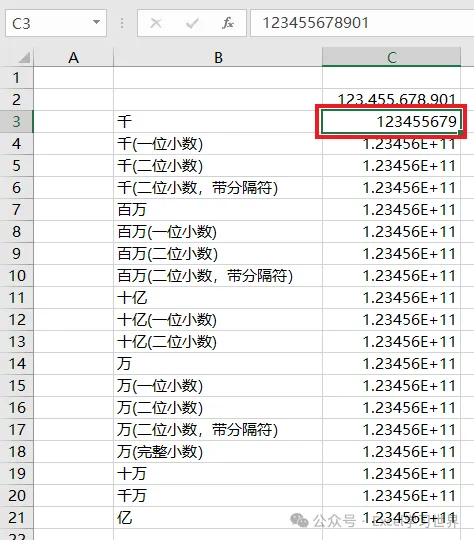
Task: Select row 7 header
Action: coord(17,210)
